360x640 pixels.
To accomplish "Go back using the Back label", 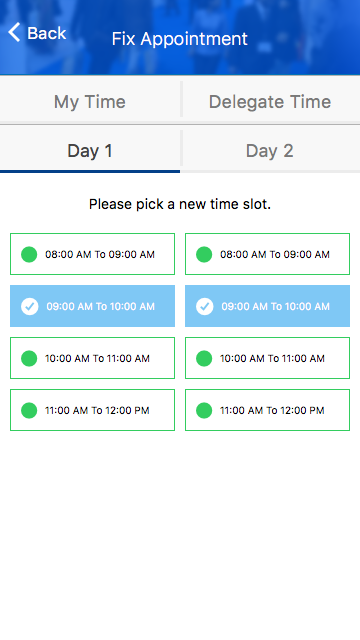I will pos(47,33).
